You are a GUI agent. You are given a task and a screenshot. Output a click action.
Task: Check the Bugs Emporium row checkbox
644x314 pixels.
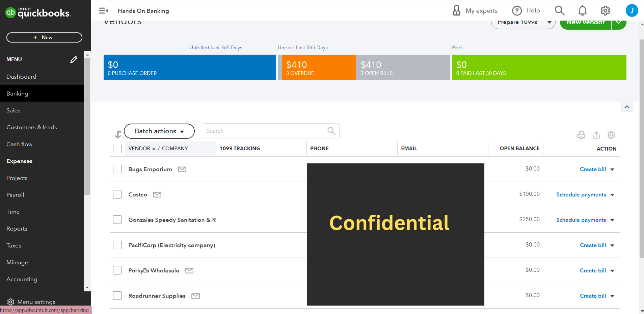click(x=117, y=169)
